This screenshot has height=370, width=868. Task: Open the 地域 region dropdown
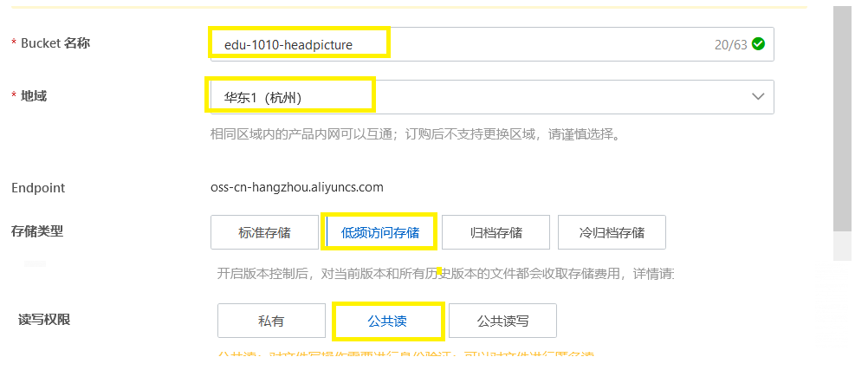[491, 98]
